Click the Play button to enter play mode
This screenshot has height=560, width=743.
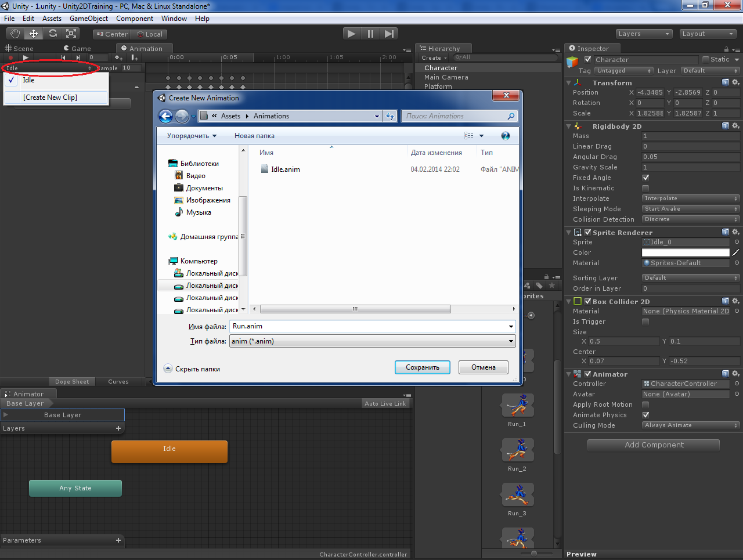pyautogui.click(x=351, y=33)
